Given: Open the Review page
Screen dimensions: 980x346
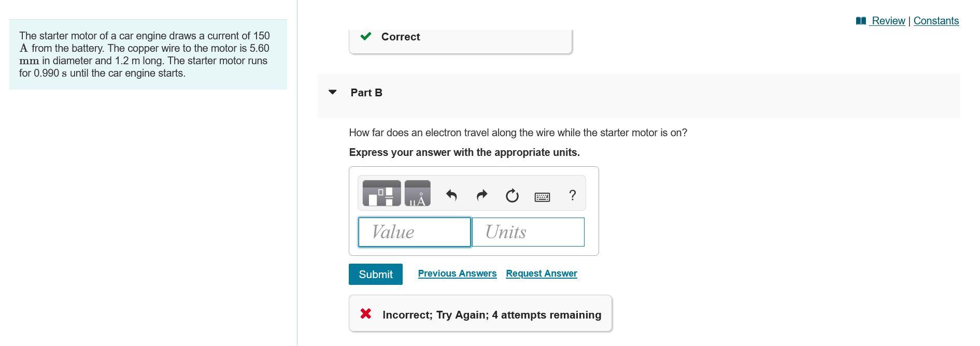Looking at the screenshot, I should pyautogui.click(x=887, y=21).
